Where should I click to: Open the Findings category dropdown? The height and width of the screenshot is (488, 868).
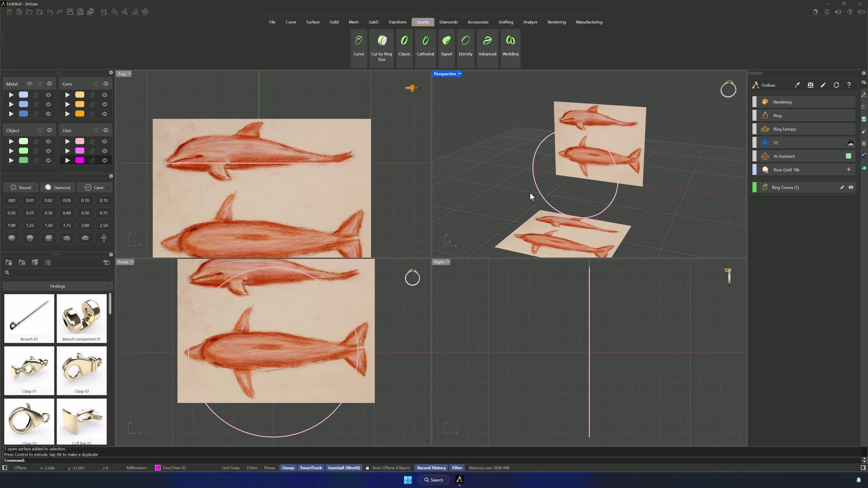pos(58,286)
